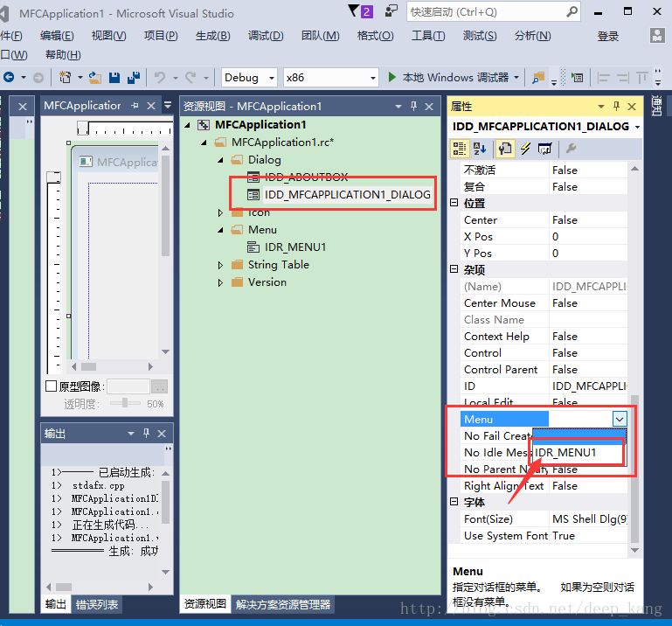Open the Properties object selector dropdown
Viewport: 672px width, 626px height.
(637, 127)
